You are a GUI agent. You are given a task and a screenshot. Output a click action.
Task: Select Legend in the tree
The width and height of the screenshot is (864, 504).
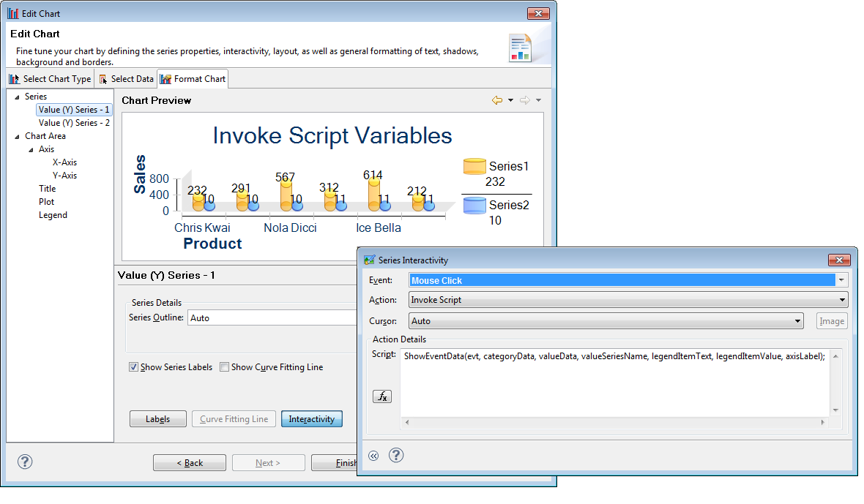(53, 215)
